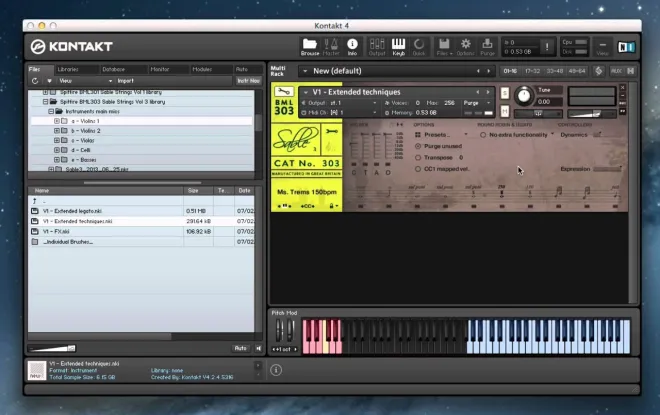
Task: Click the NI logo icon
Action: click(x=626, y=47)
